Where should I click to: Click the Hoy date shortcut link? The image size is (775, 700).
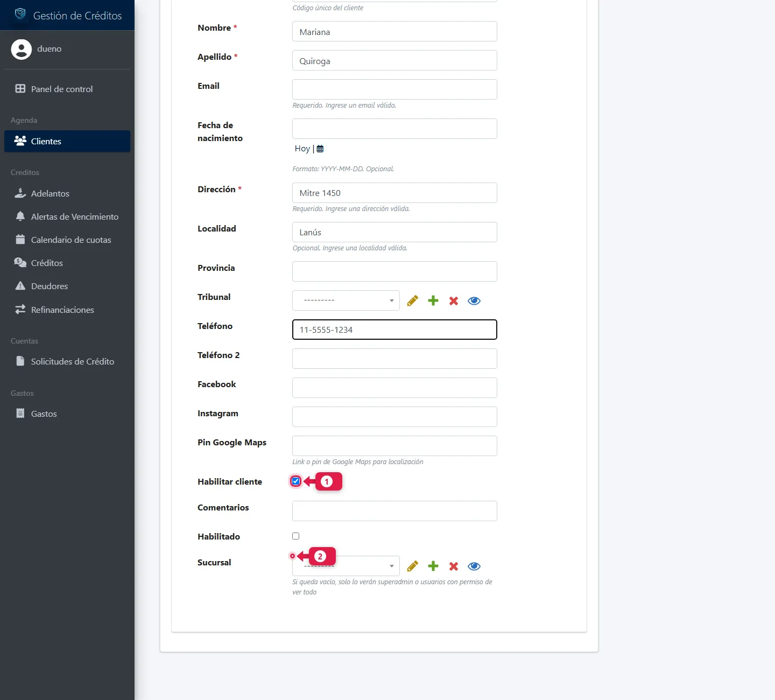tap(302, 149)
